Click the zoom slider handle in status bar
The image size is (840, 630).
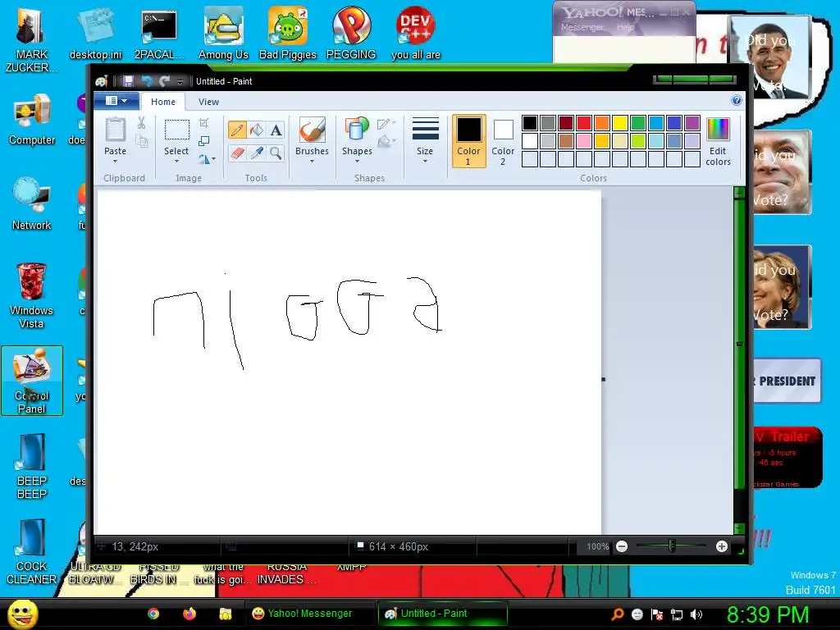click(x=672, y=546)
